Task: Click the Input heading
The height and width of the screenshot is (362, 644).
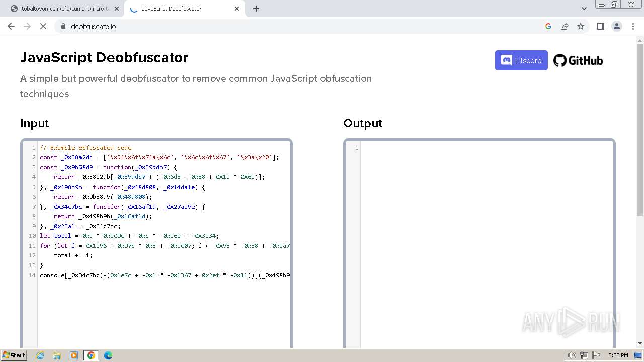Action: click(x=35, y=123)
